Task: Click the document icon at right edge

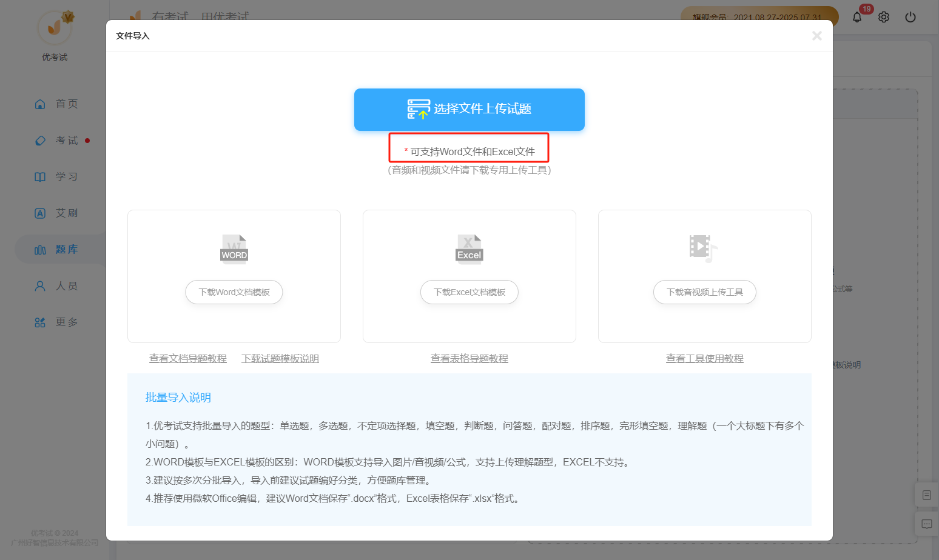Action: (x=926, y=495)
